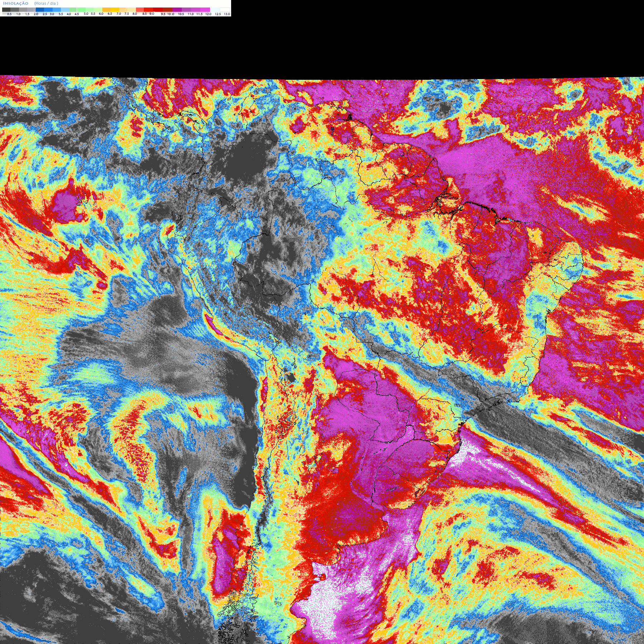Click the '7.5' legend value
The height and width of the screenshot is (644, 644).
[x=127, y=14]
